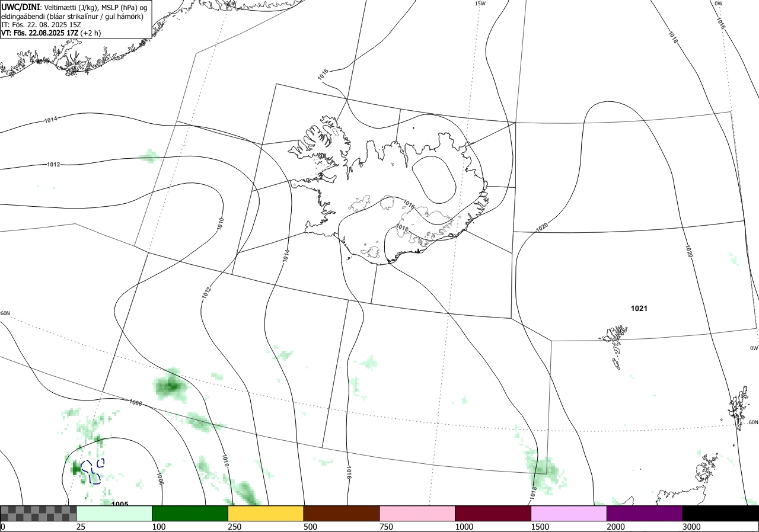Click the yellow 250–500 legend swatch
759x532 pixels.
pos(266,513)
